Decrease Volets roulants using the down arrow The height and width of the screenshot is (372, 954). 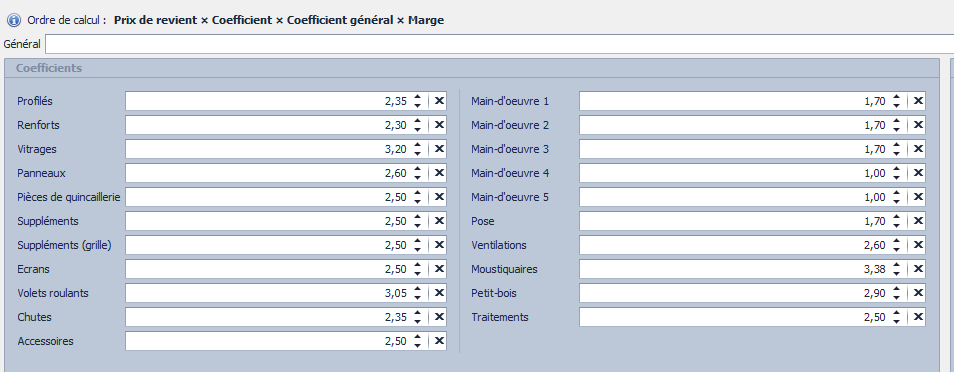[417, 297]
